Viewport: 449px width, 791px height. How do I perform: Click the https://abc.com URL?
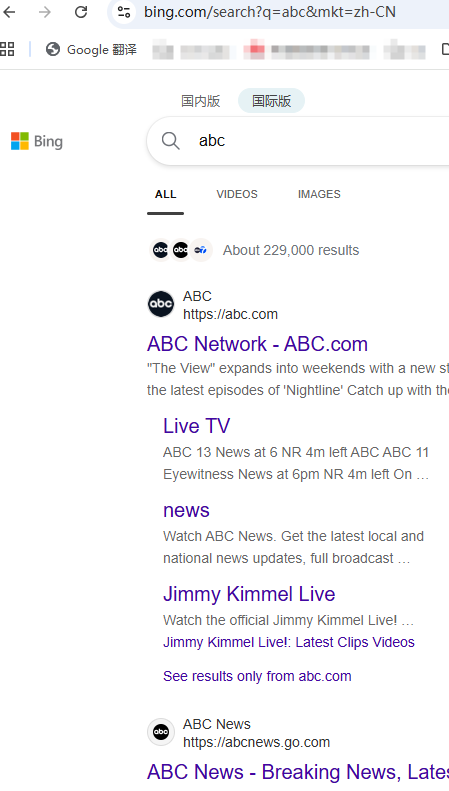click(x=230, y=314)
